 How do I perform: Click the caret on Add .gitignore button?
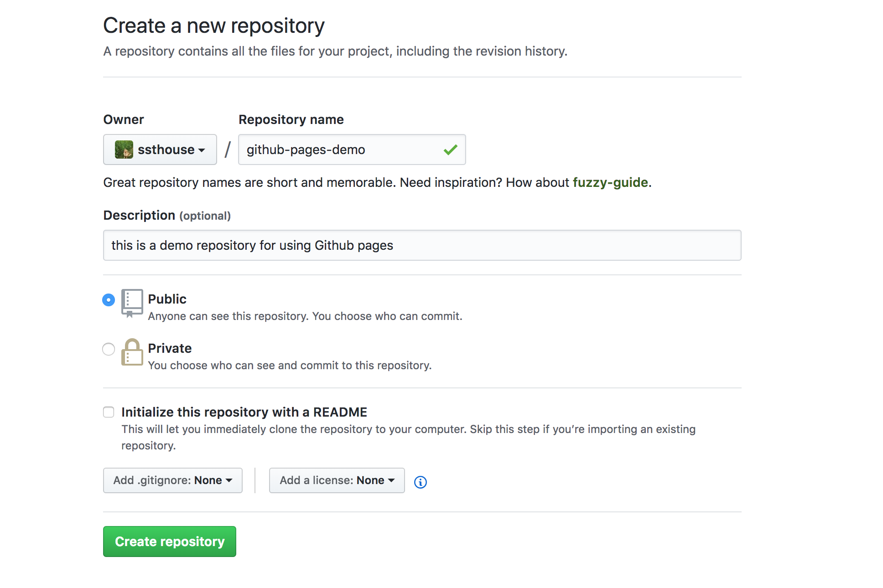point(230,480)
